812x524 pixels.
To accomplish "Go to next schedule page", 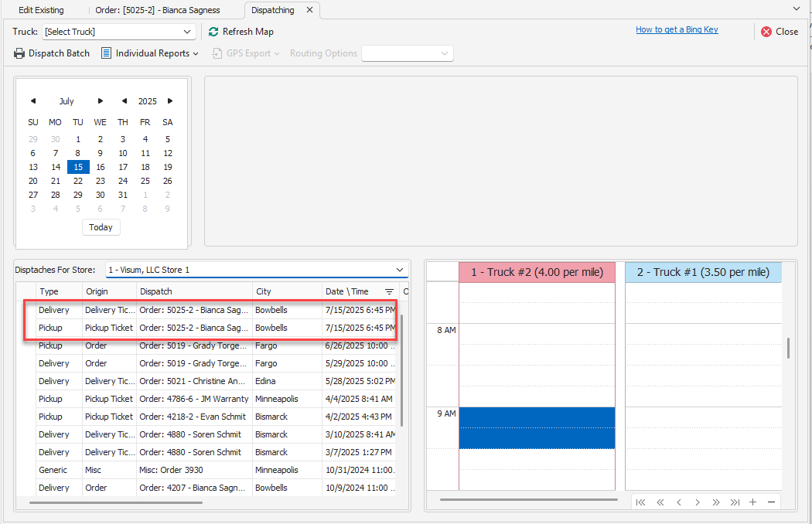I will click(x=698, y=502).
